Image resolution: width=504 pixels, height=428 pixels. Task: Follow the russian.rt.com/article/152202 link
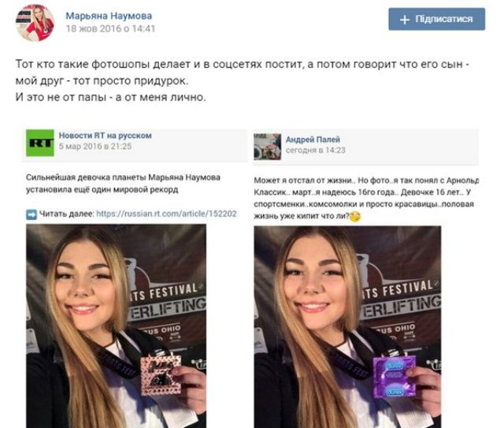[x=166, y=214]
